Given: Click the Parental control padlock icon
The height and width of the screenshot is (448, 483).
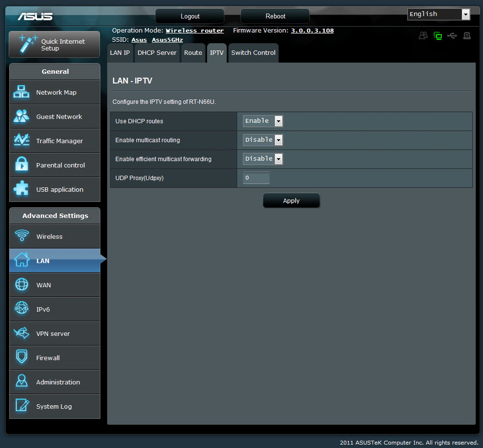Looking at the screenshot, I should pyautogui.click(x=21, y=165).
